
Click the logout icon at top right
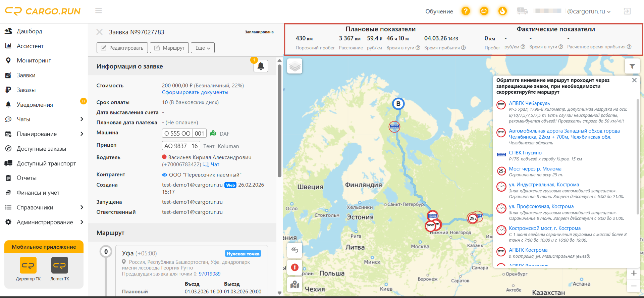(627, 11)
